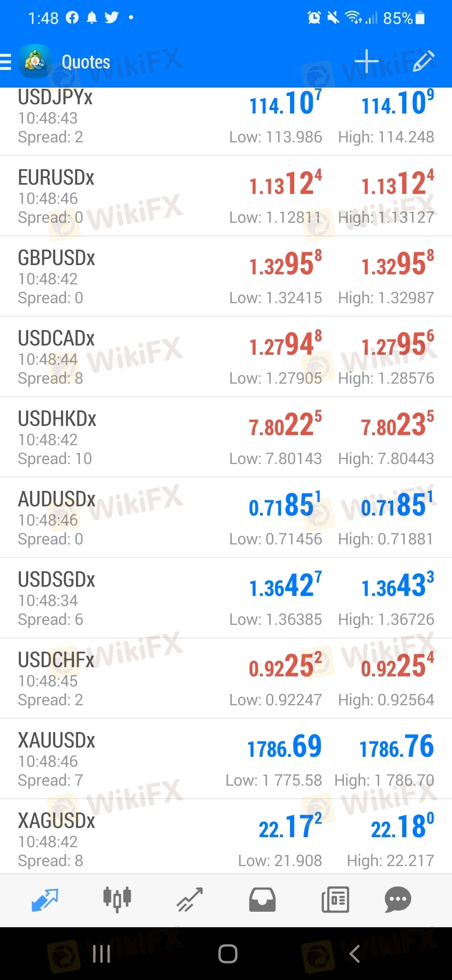Edit quotes list with pencil icon

[424, 62]
